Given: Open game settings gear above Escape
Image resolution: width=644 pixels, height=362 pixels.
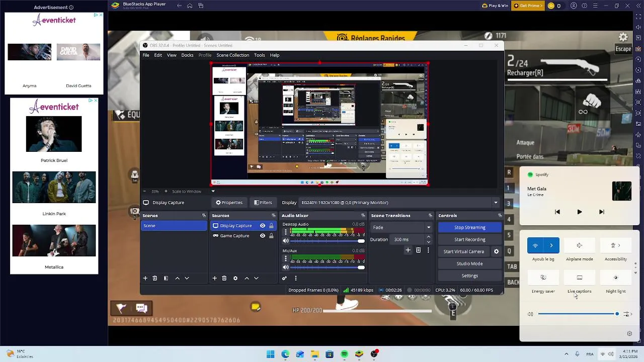Looking at the screenshot, I should click(x=623, y=37).
